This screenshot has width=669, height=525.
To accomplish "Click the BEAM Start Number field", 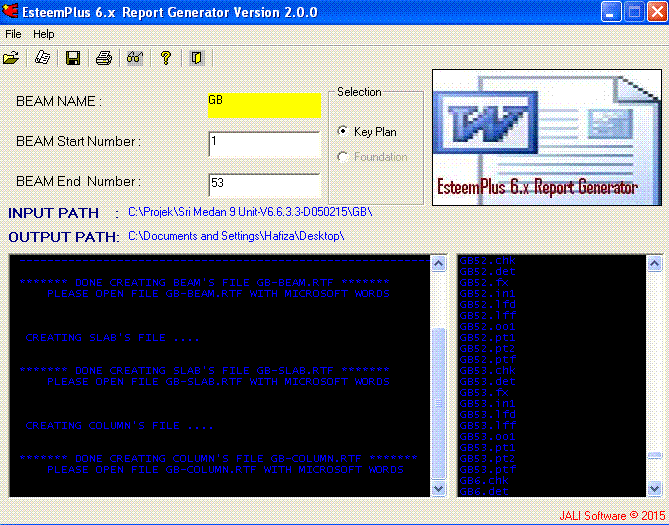I will (265, 144).
